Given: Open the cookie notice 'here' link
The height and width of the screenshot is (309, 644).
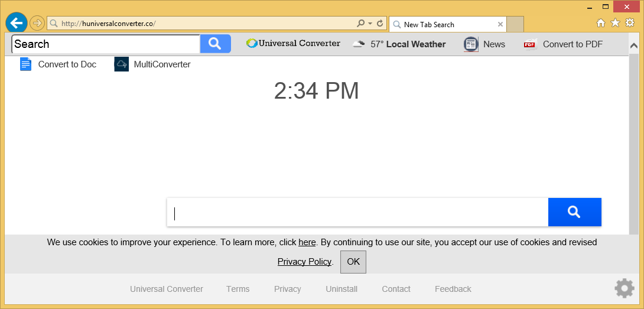Looking at the screenshot, I should pos(307,242).
